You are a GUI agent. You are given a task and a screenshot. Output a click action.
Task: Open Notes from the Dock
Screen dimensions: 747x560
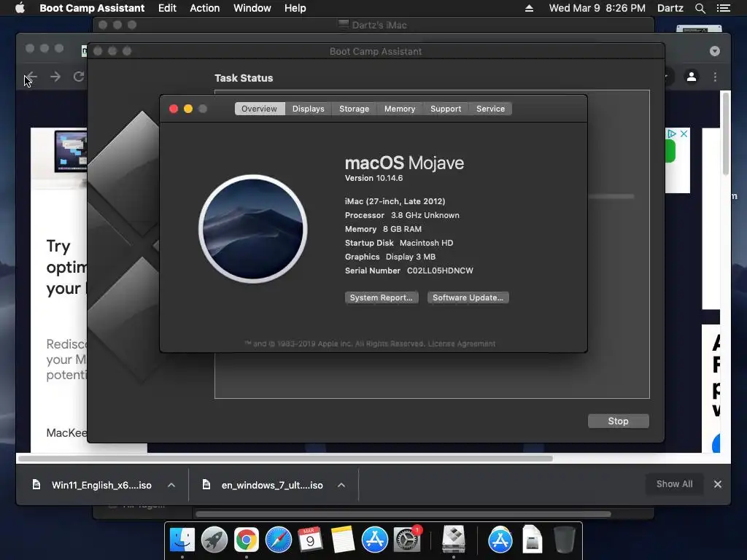coord(342,540)
